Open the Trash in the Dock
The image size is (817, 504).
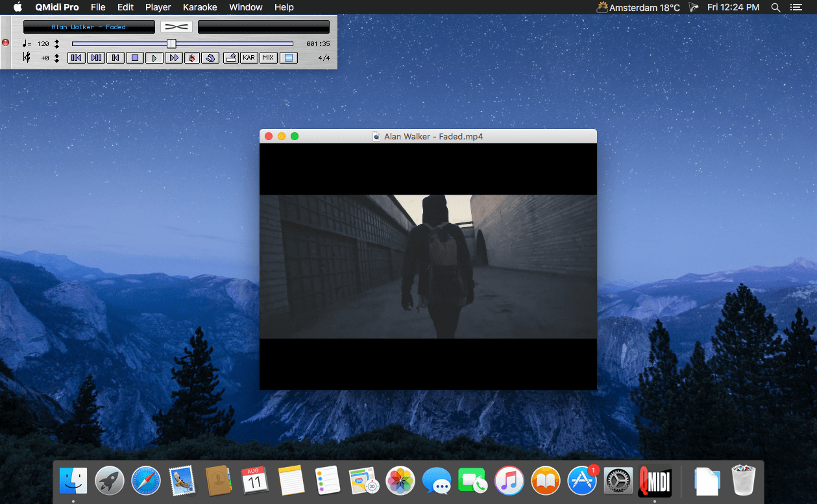(743, 481)
